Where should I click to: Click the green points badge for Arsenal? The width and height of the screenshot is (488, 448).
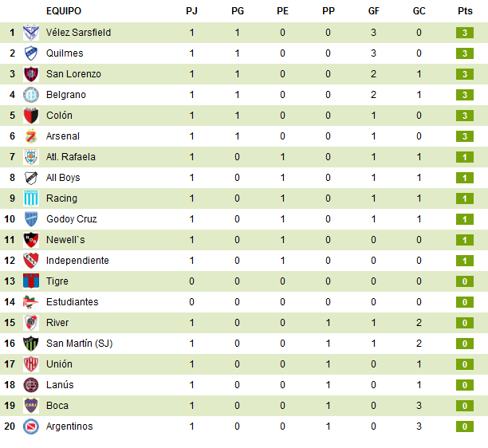coord(465,136)
